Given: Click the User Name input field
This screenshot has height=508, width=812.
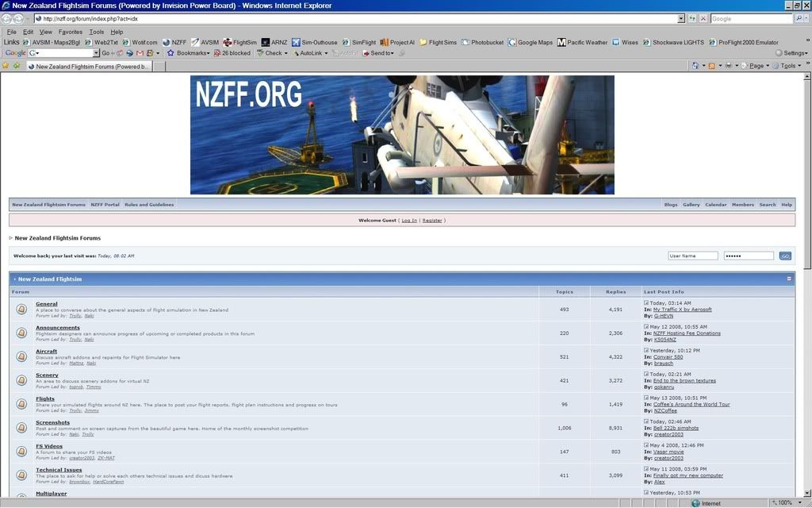Looking at the screenshot, I should 693,256.
